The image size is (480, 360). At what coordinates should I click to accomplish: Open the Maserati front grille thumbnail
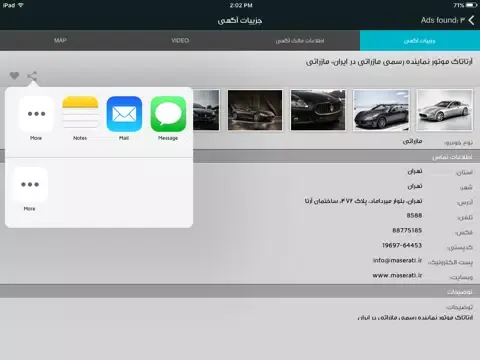pyautogui.click(x=318, y=110)
